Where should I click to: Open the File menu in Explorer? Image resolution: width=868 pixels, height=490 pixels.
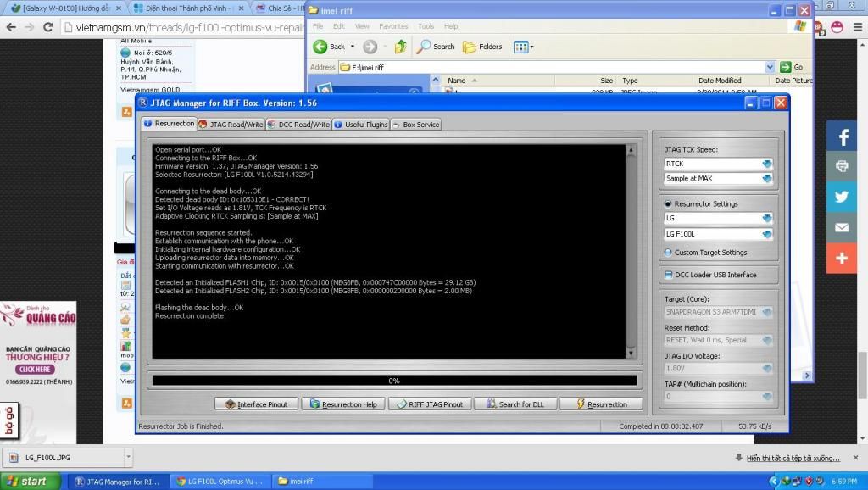click(318, 26)
